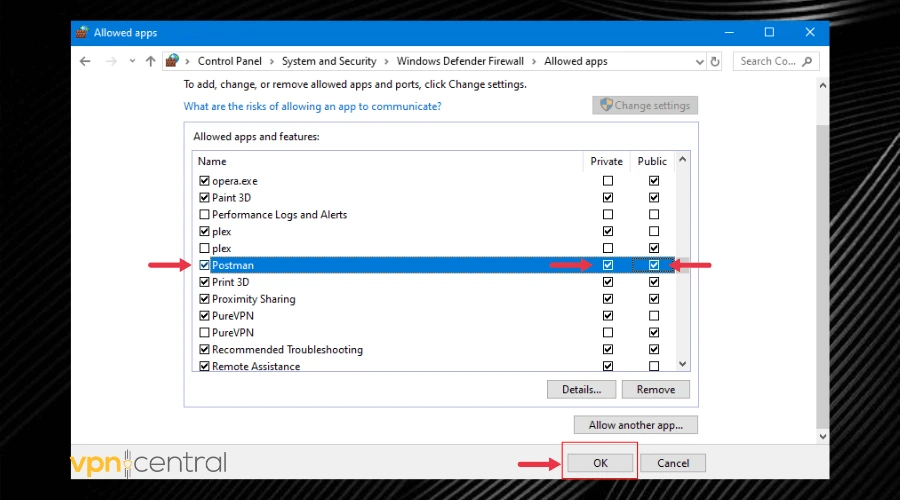This screenshot has height=500, width=900.
Task: Remove the selected Postman entry
Action: point(655,389)
